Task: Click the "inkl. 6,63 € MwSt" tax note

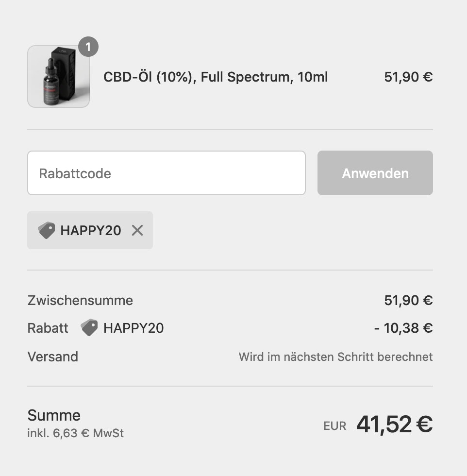Action: click(x=75, y=433)
